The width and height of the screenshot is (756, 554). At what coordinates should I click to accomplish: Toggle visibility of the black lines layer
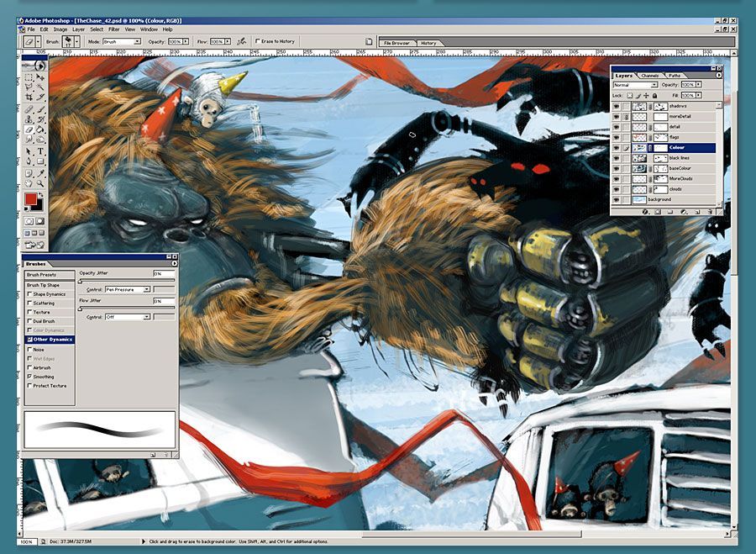click(617, 158)
